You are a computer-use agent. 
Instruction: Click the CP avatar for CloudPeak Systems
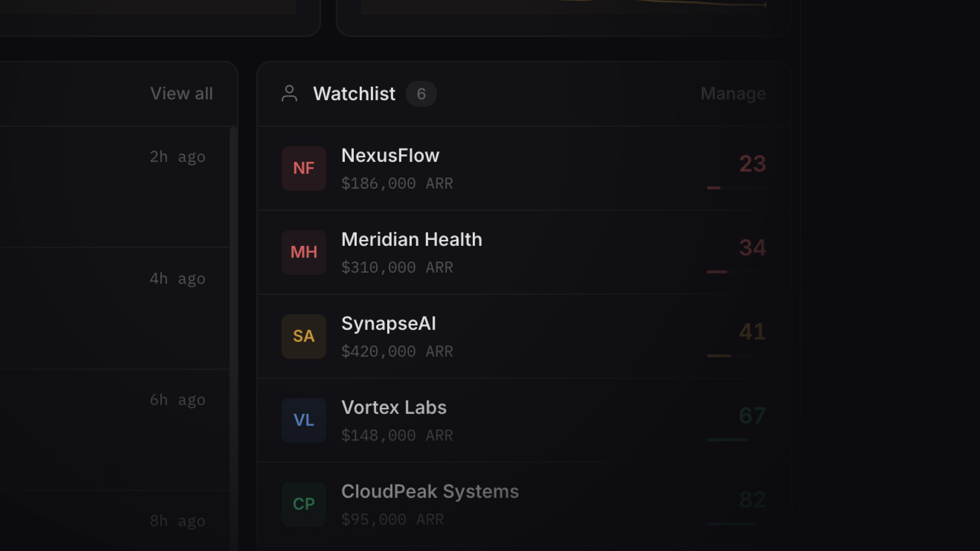[x=303, y=504]
